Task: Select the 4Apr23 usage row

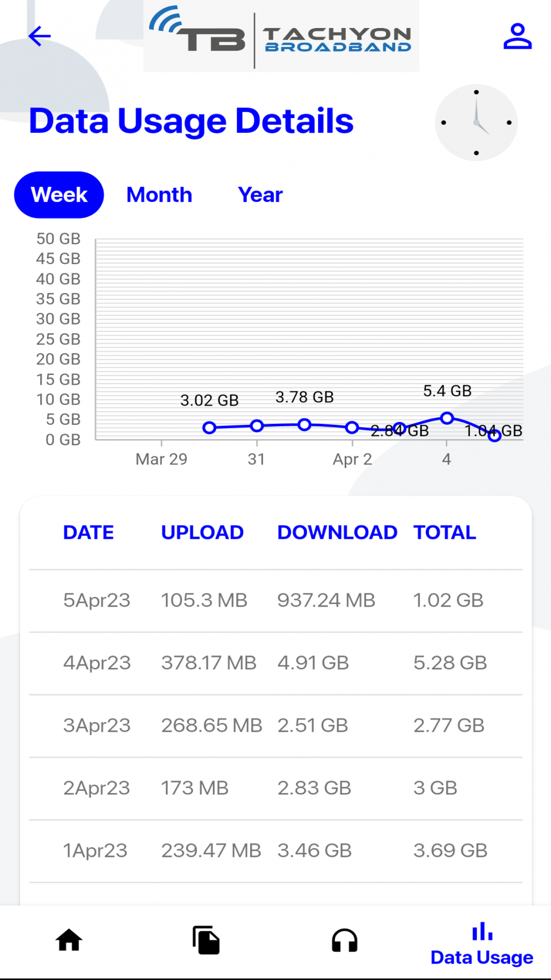Action: click(275, 663)
